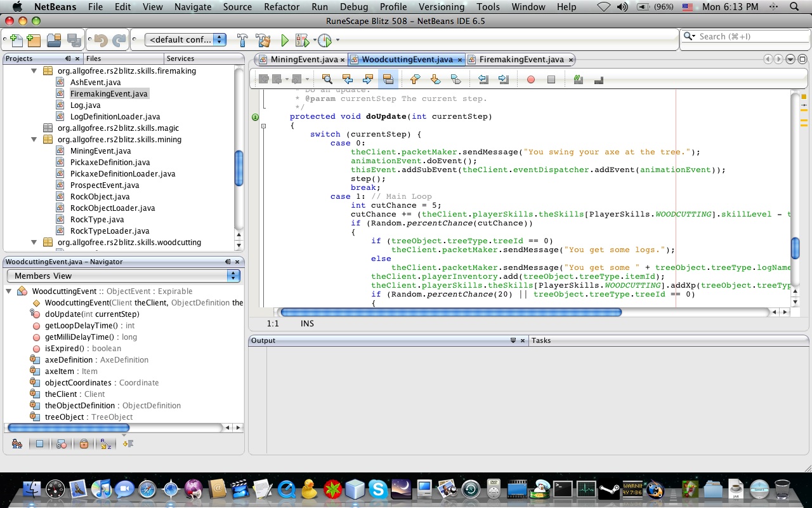Open Skype from the Dock
Image resolution: width=812 pixels, height=508 pixels.
(x=378, y=489)
